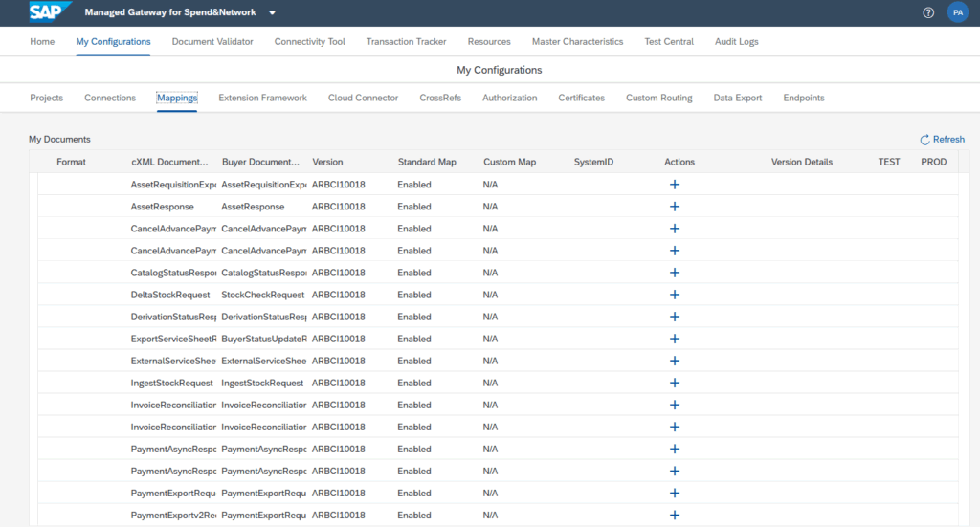Screen dimensions: 980x527
Task: Open Audit Logs in top navigation
Action: pyautogui.click(x=736, y=42)
